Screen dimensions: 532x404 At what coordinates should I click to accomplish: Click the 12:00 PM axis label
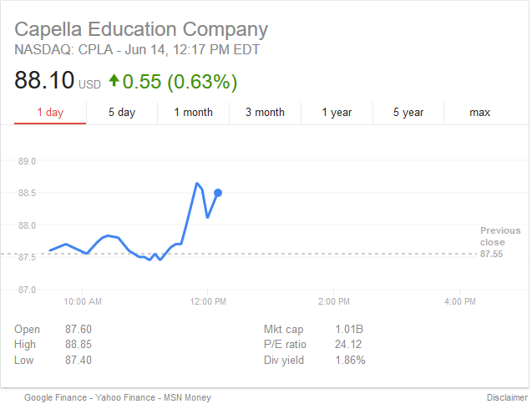click(x=207, y=300)
